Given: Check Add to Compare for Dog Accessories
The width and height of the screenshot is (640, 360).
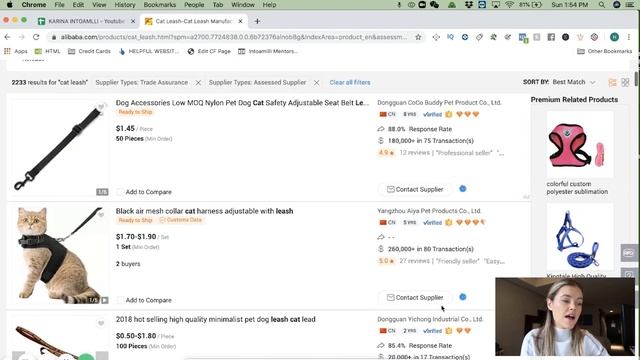Looking at the screenshot, I should point(120,192).
